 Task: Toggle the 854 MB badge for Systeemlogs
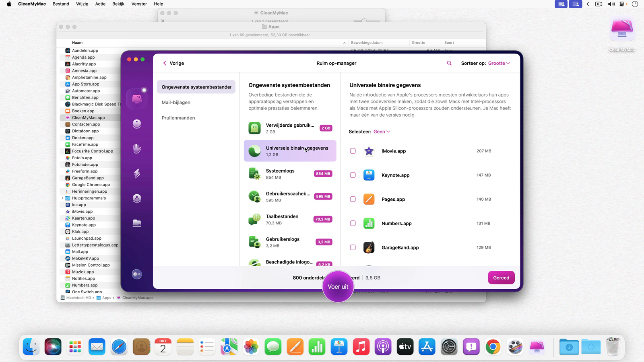[x=323, y=174]
